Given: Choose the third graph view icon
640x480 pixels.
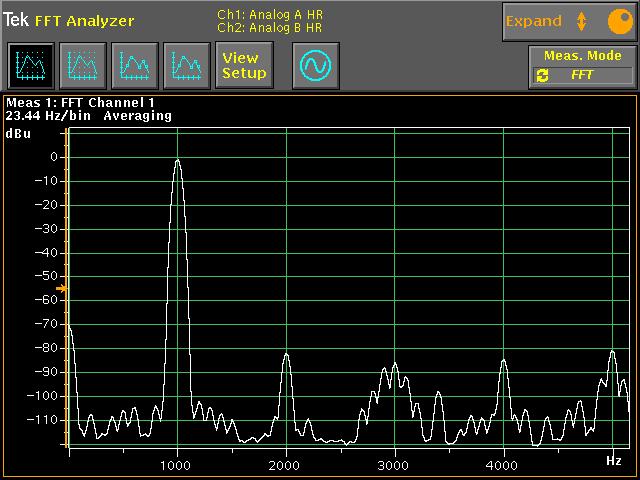Looking at the screenshot, I should pos(134,66).
